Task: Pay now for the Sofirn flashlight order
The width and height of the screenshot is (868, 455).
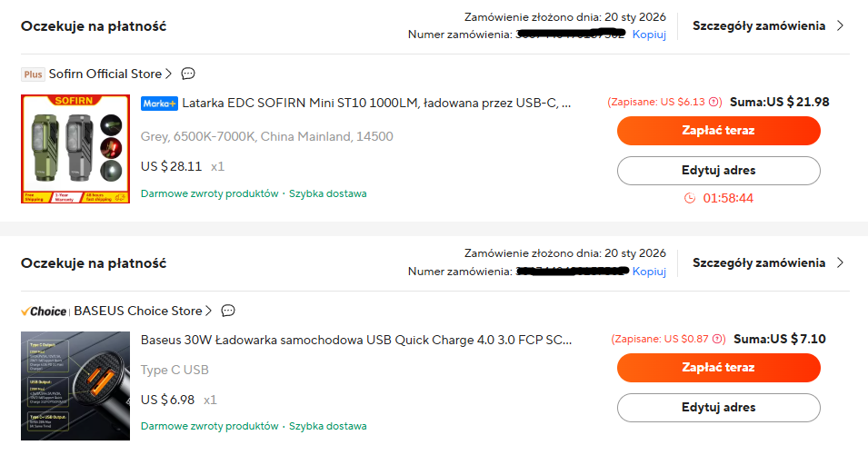Action: pyautogui.click(x=718, y=131)
